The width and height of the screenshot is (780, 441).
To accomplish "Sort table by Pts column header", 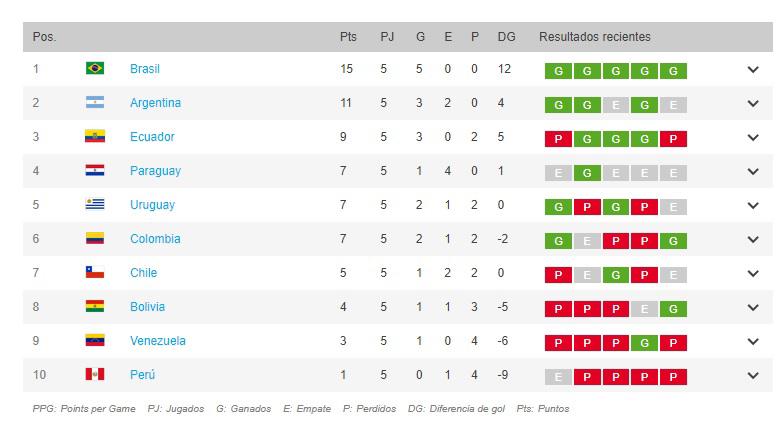I will pyautogui.click(x=348, y=37).
